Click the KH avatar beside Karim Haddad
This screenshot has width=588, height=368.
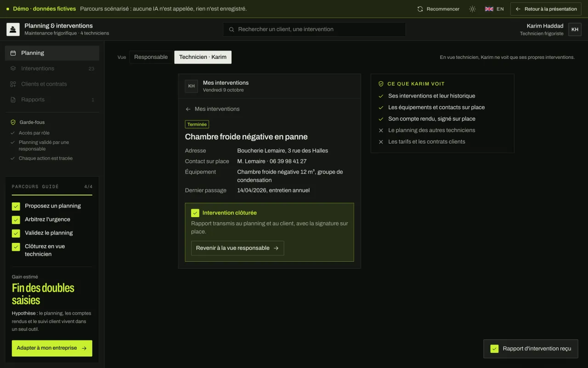[575, 29]
